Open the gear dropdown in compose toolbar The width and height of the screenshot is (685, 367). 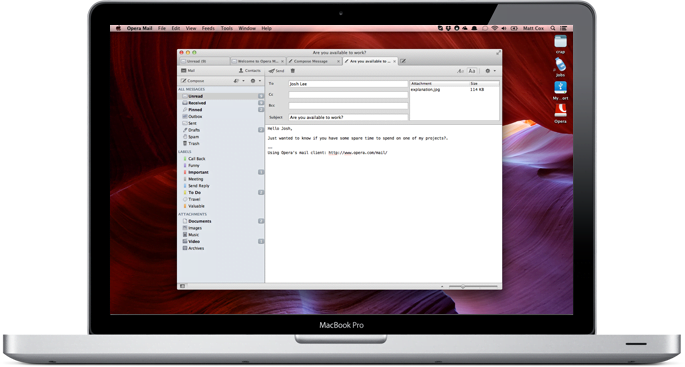(x=491, y=71)
